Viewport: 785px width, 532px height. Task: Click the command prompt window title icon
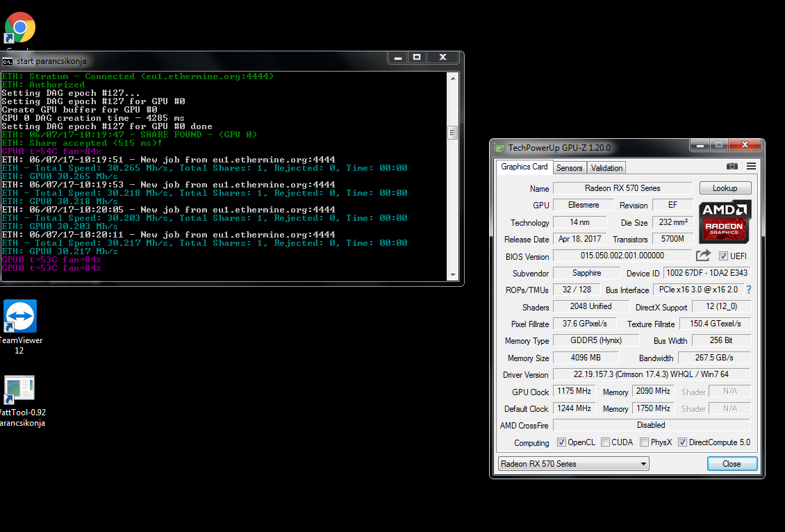point(8,62)
